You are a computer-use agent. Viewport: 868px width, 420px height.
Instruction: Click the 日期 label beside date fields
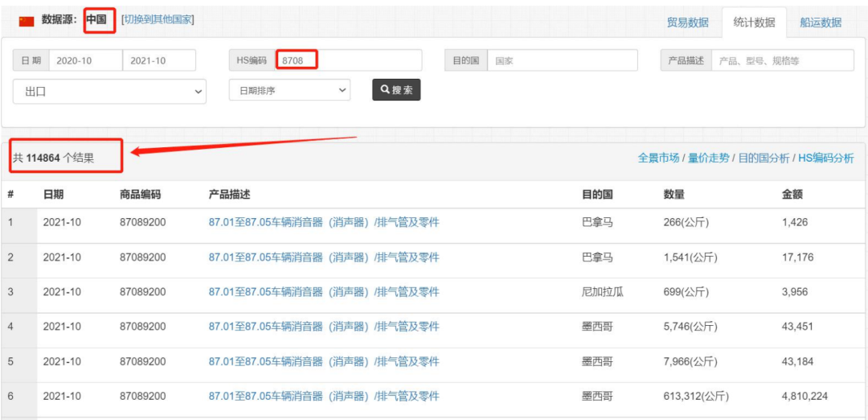tap(31, 60)
